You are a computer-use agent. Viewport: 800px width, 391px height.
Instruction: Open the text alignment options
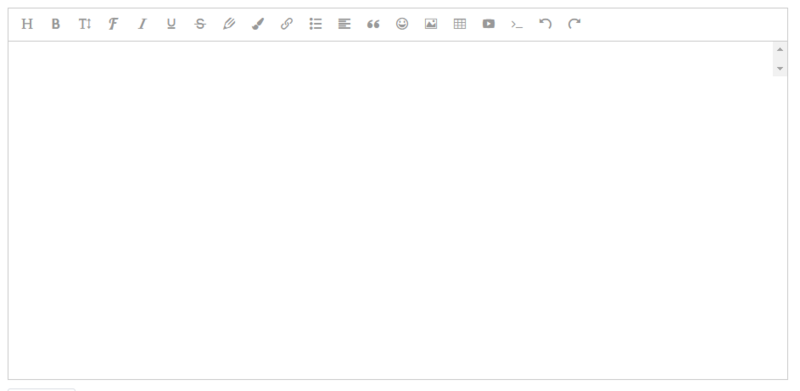(344, 24)
